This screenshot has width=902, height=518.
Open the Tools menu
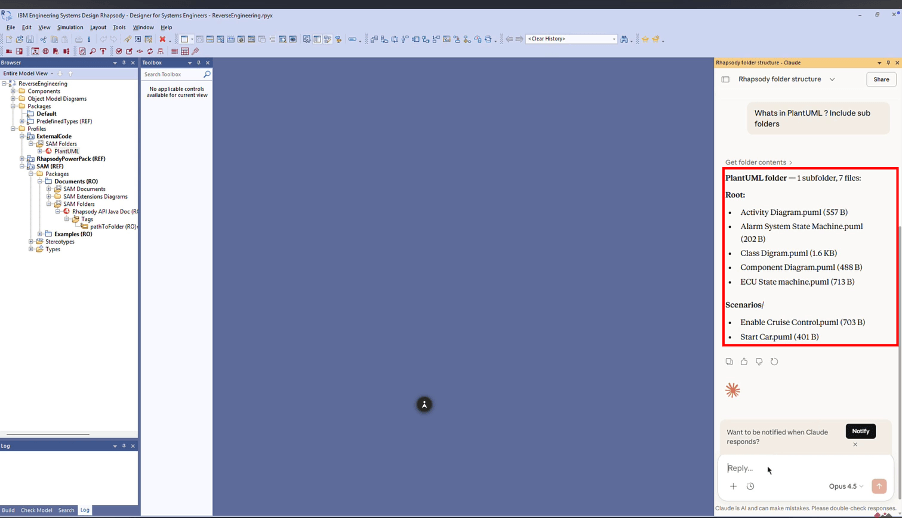pos(119,27)
